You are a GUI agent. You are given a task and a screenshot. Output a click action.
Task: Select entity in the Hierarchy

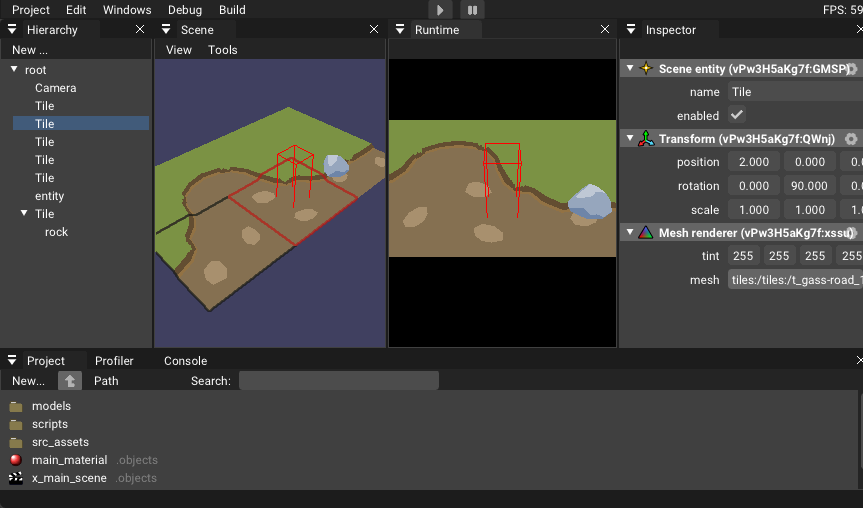50,196
